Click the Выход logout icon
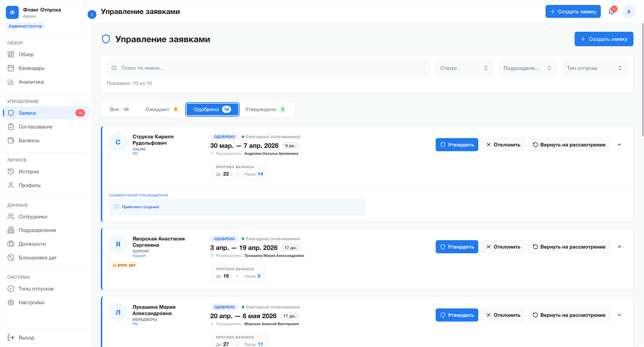This screenshot has width=644, height=347. [11, 338]
